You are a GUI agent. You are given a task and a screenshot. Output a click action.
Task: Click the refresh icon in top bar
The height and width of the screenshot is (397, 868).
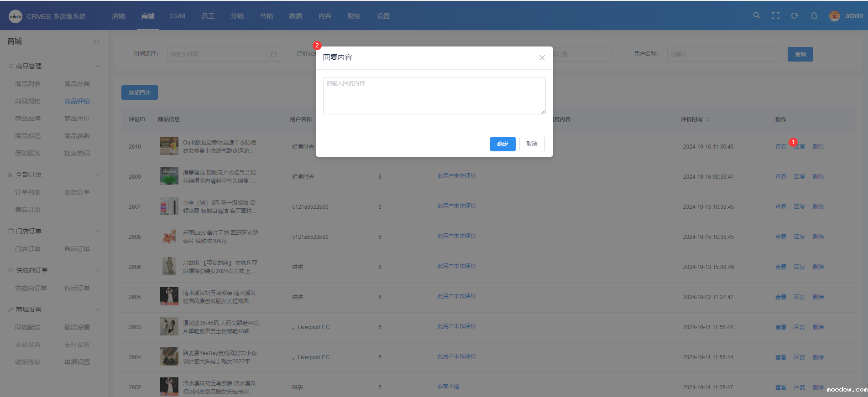[795, 16]
